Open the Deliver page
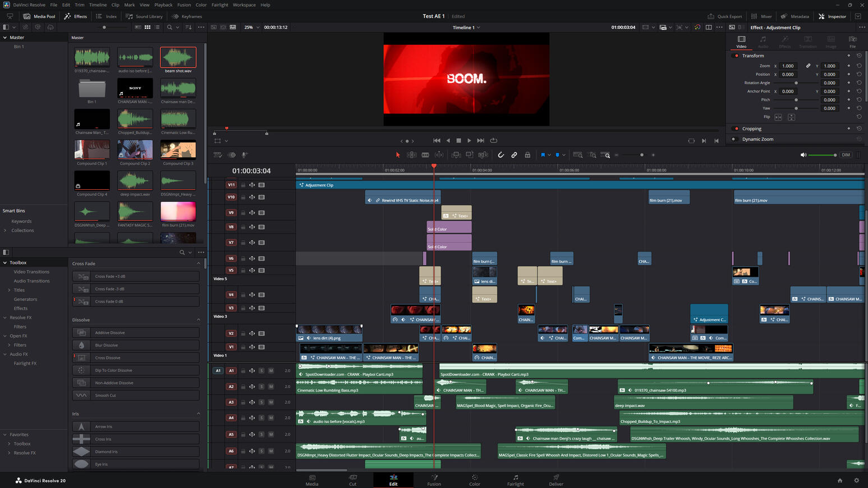868x488 pixels. tap(556, 480)
